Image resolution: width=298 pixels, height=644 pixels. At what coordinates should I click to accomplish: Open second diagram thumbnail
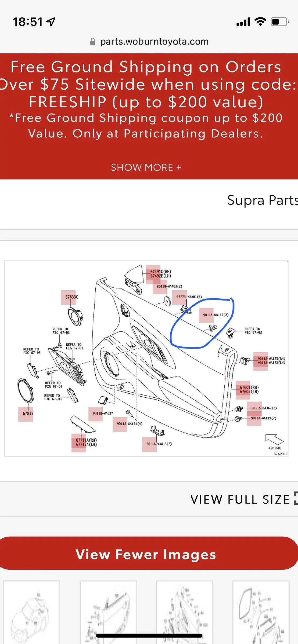[x=108, y=612]
